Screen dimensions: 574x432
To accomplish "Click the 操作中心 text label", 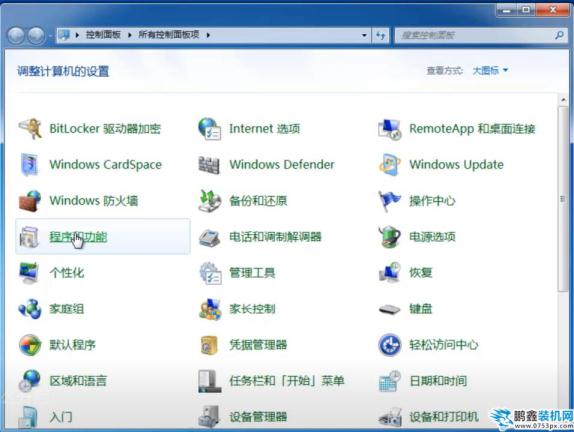I will pos(432,201).
